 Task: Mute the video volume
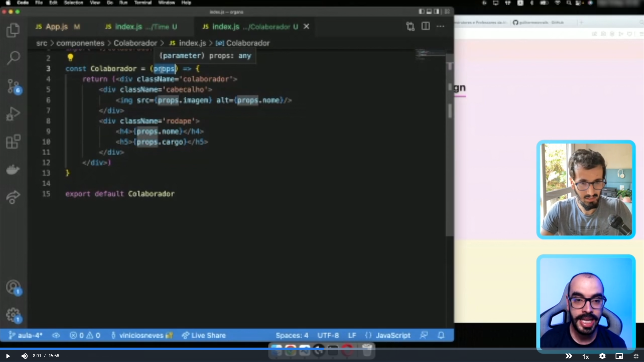(25, 356)
